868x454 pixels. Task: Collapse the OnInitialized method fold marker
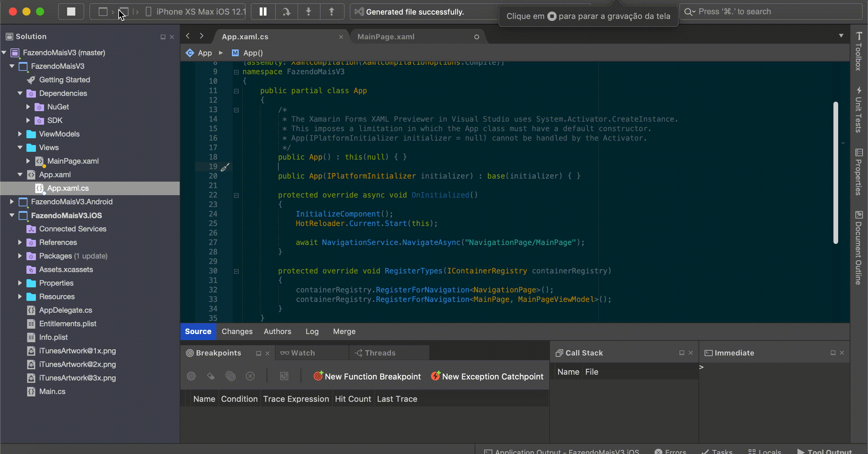click(x=236, y=195)
